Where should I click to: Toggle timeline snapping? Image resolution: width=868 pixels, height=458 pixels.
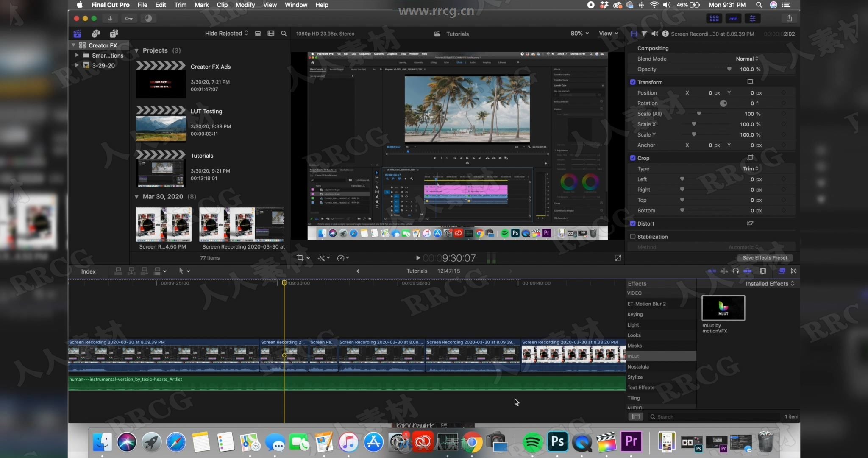tap(747, 271)
